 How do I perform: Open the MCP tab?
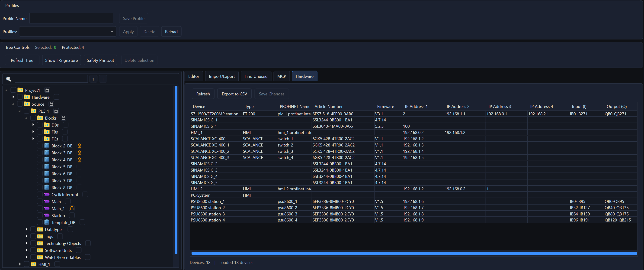[282, 76]
